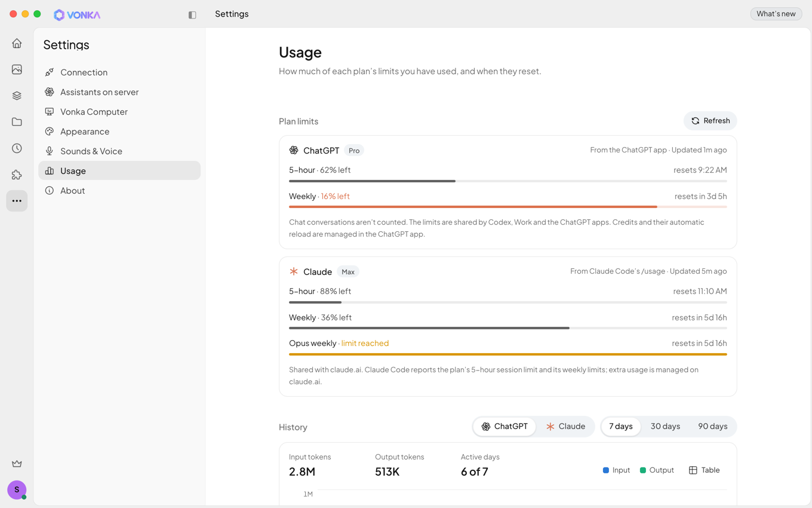Click the ChatGPT Weekly orange progress bar
The image size is (812, 508).
pos(508,207)
